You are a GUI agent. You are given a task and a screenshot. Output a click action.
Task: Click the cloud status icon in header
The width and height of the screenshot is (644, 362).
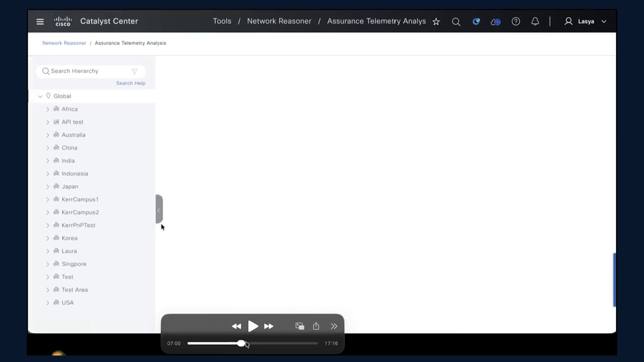point(495,22)
